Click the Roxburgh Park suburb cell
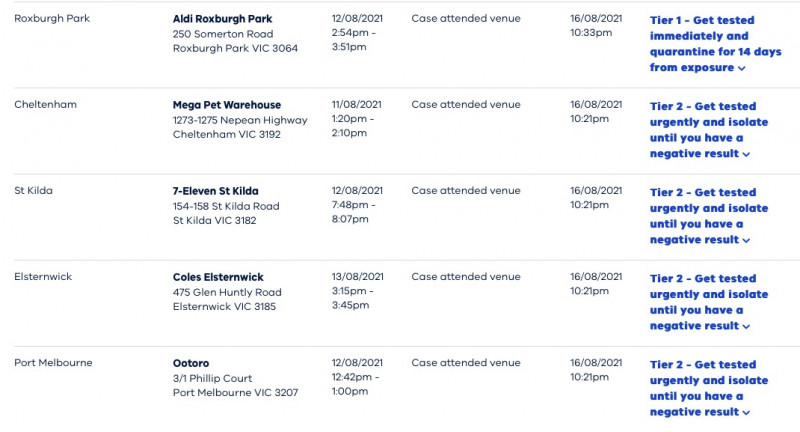The width and height of the screenshot is (800, 432). (x=52, y=18)
